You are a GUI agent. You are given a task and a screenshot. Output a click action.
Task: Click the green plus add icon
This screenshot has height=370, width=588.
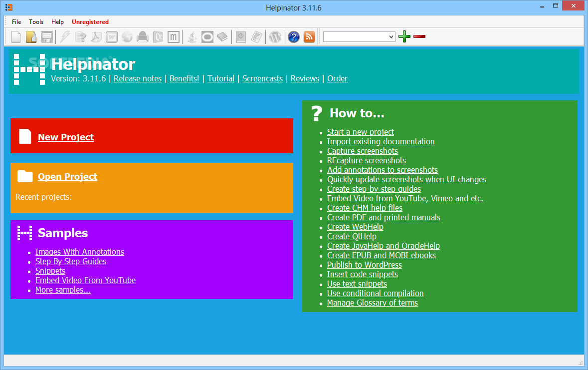404,36
